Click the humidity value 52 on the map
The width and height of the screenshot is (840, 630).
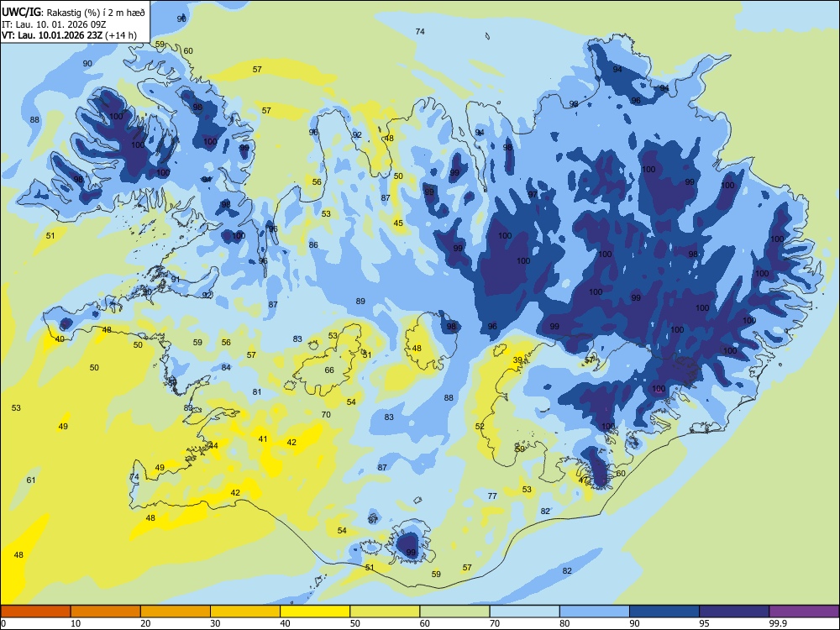pyautogui.click(x=480, y=427)
